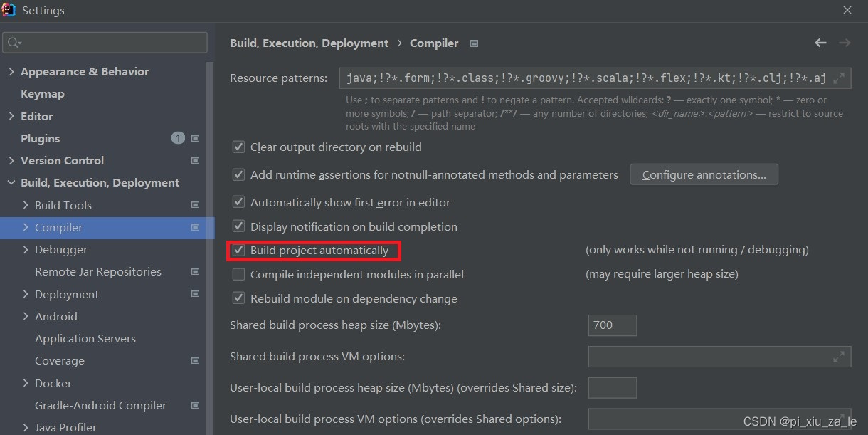The width and height of the screenshot is (868, 435).
Task: Click project-level icon beside Gradle-Android Compiler
Action: (196, 405)
